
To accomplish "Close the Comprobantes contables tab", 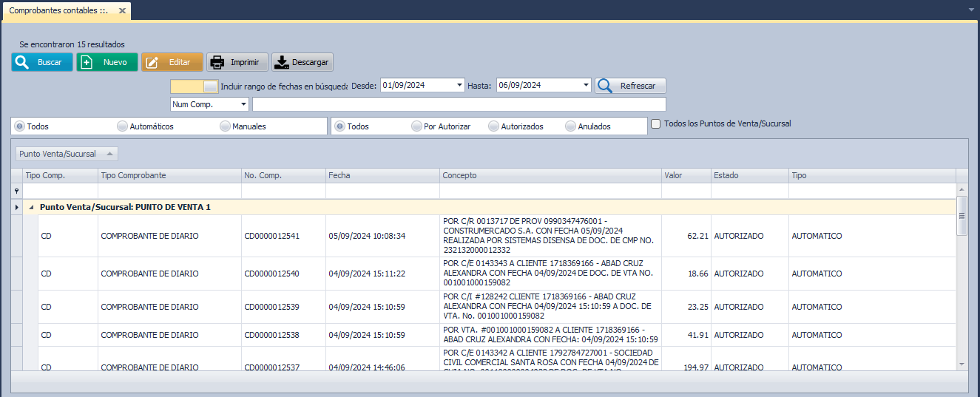I will click(122, 10).
